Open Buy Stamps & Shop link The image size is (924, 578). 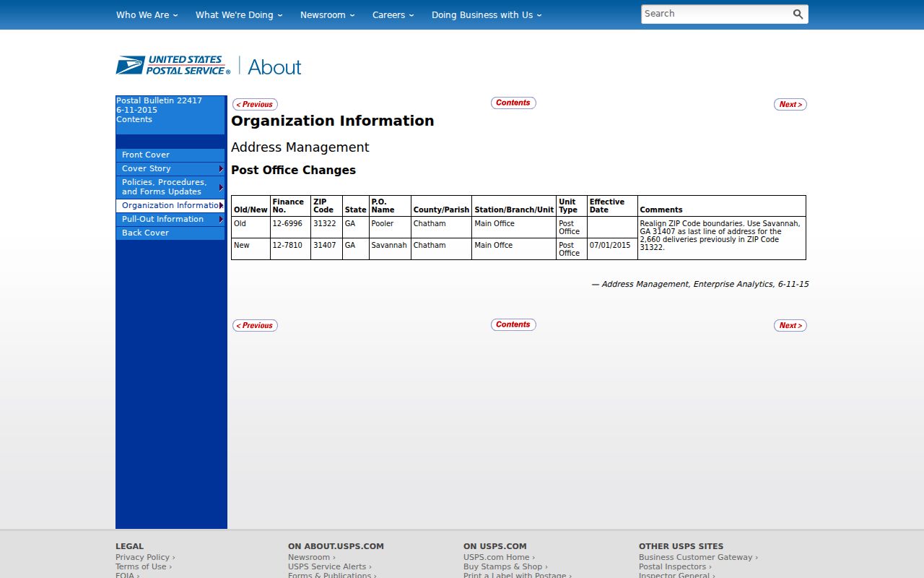click(505, 566)
